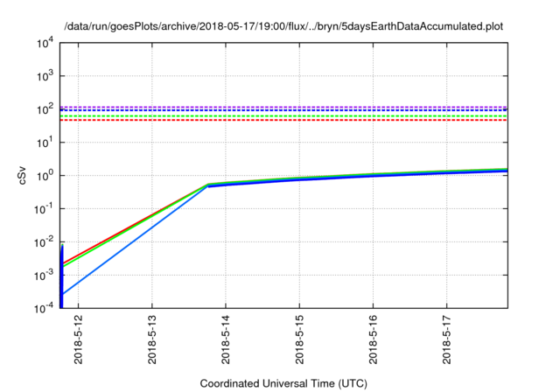The image size is (560, 392).
Task: Click the plot title file path text
Action: [x=283, y=26]
